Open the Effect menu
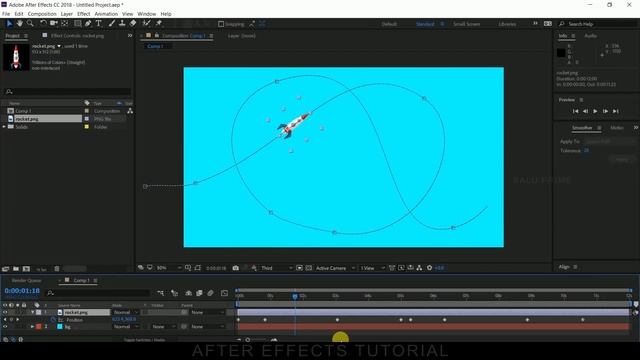Image resolution: width=640 pixels, height=360 pixels. (x=83, y=14)
